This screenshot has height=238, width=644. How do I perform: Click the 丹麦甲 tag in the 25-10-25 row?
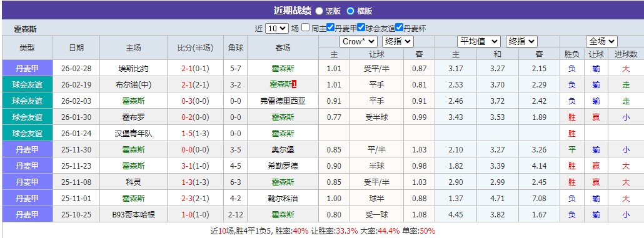coord(27,215)
